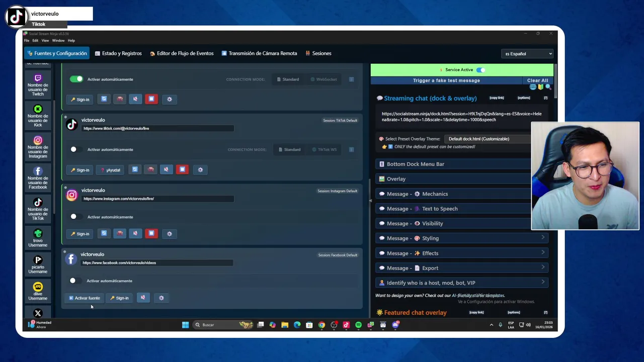Click the shield icon under Clear All
Image resolution: width=644 pixels, height=362 pixels.
point(540,87)
